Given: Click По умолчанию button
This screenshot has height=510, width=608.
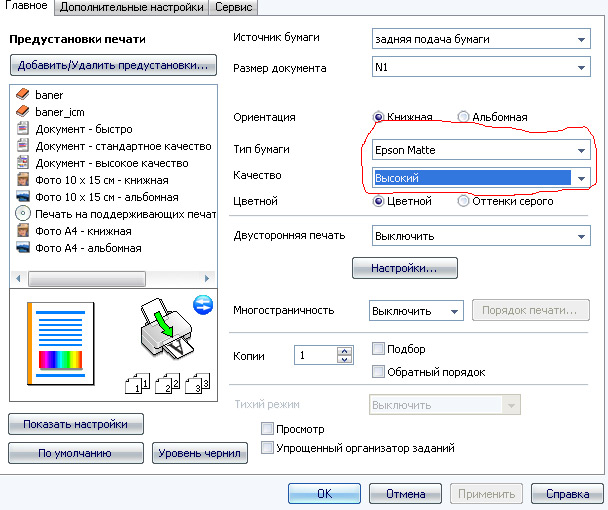Looking at the screenshot, I should [76, 453].
